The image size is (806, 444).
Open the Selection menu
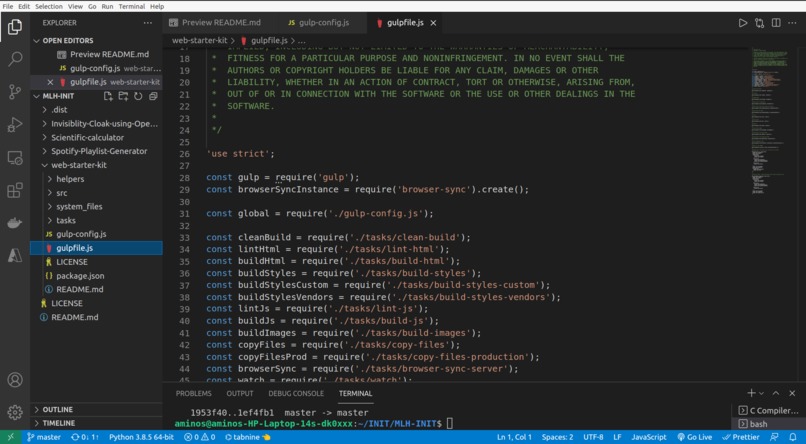[x=50, y=6]
